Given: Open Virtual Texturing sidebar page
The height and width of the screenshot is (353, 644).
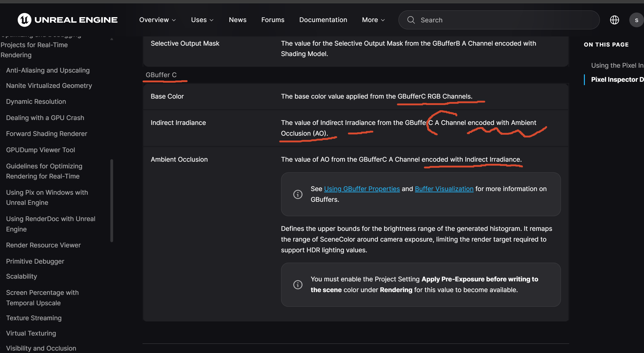Looking at the screenshot, I should point(31,333).
